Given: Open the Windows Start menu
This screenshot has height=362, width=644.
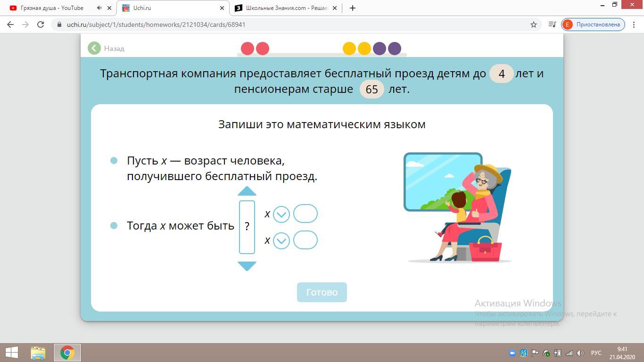Looking at the screenshot, I should (x=11, y=353).
